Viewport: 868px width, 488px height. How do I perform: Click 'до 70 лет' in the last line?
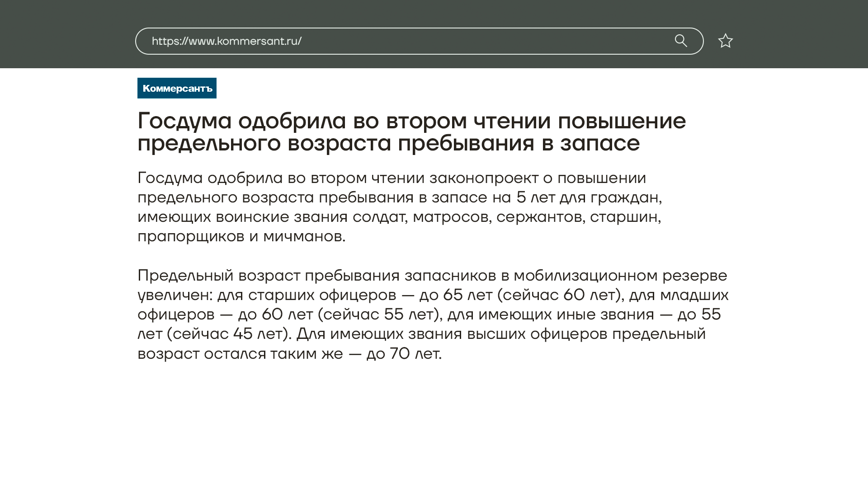(x=403, y=354)
